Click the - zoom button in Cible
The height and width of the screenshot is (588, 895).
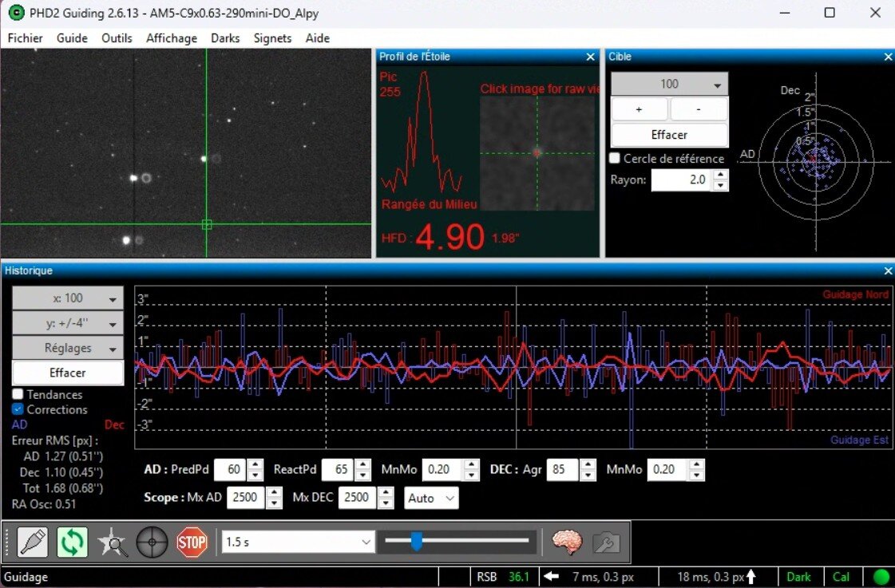click(699, 109)
